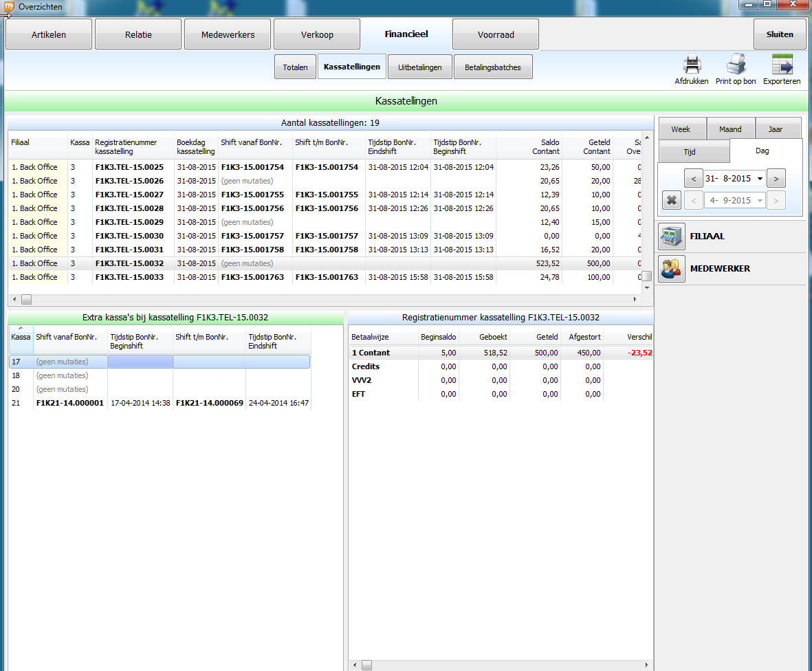The height and width of the screenshot is (671, 812).
Task: Advance to the next day arrow
Action: pyautogui.click(x=776, y=179)
